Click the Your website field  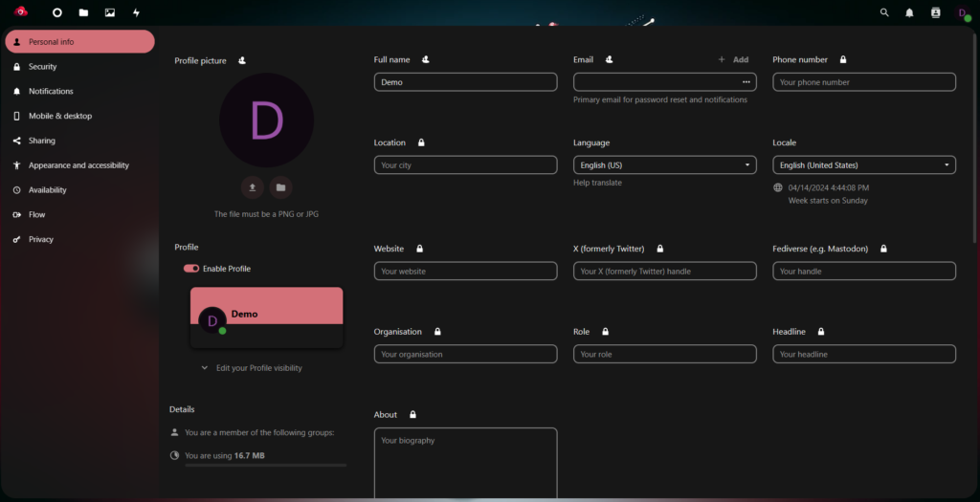click(466, 271)
